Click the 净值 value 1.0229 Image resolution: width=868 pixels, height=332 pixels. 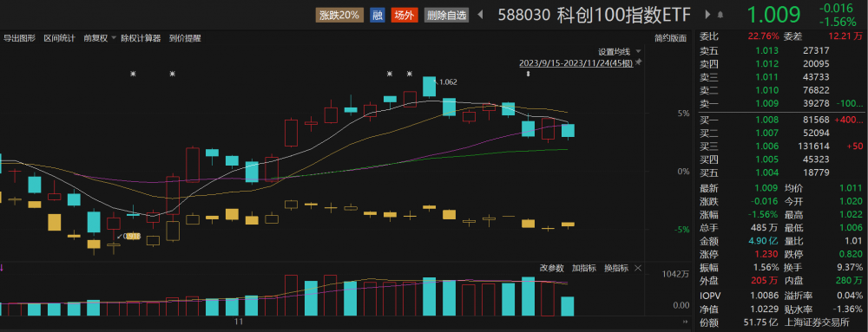(x=765, y=309)
